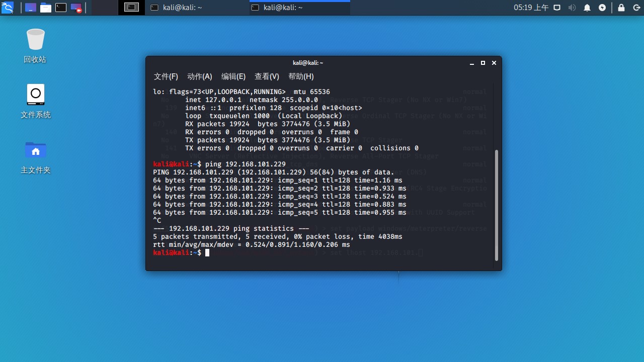Click the 'ping 192.168.101.229' command text
Screen dimensions: 644x362
246,164
